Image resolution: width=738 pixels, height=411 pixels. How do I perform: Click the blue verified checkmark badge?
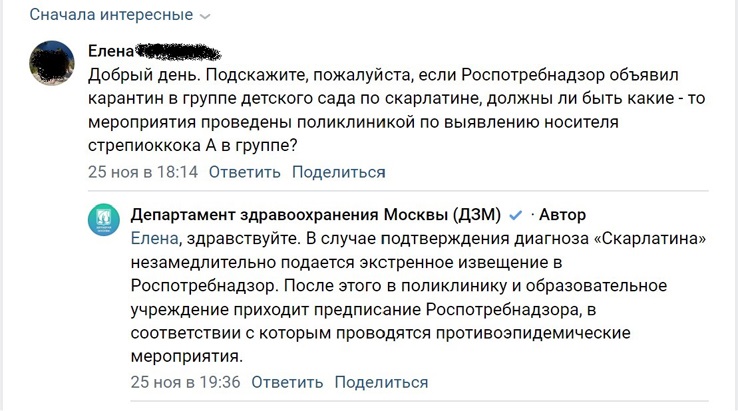tap(515, 216)
